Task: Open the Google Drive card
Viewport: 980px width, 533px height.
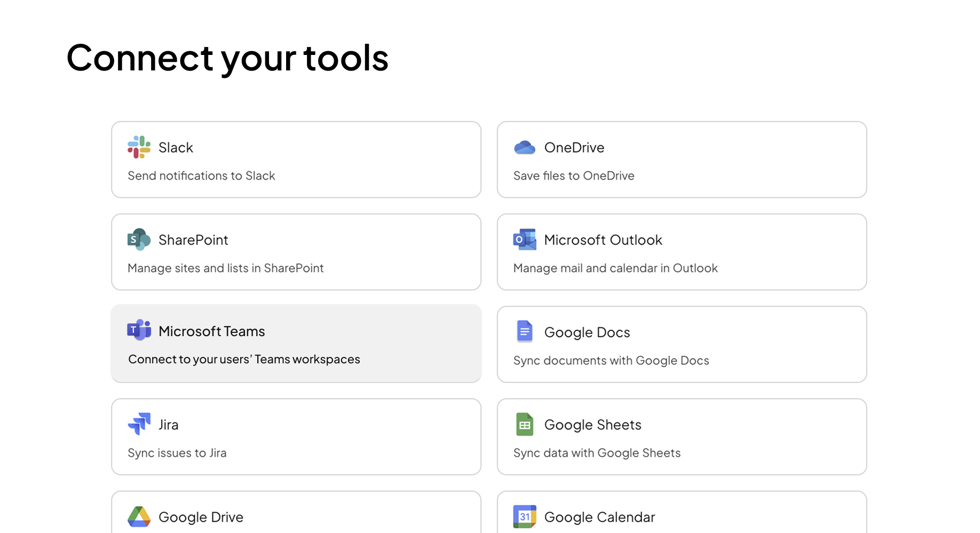Action: click(x=296, y=512)
